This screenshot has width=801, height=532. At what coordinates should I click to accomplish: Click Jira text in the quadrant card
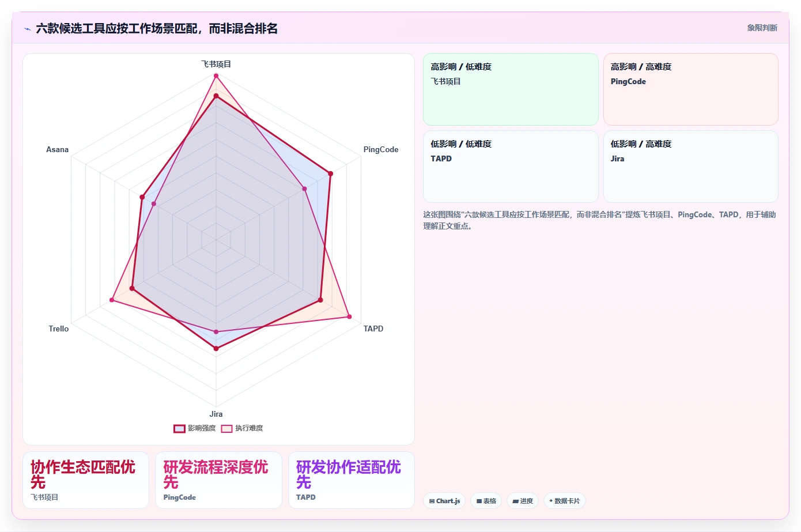(x=617, y=159)
